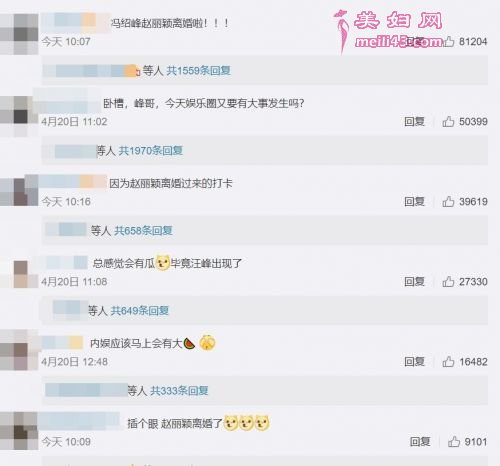Like the comment with 81204 likes

click(x=448, y=41)
